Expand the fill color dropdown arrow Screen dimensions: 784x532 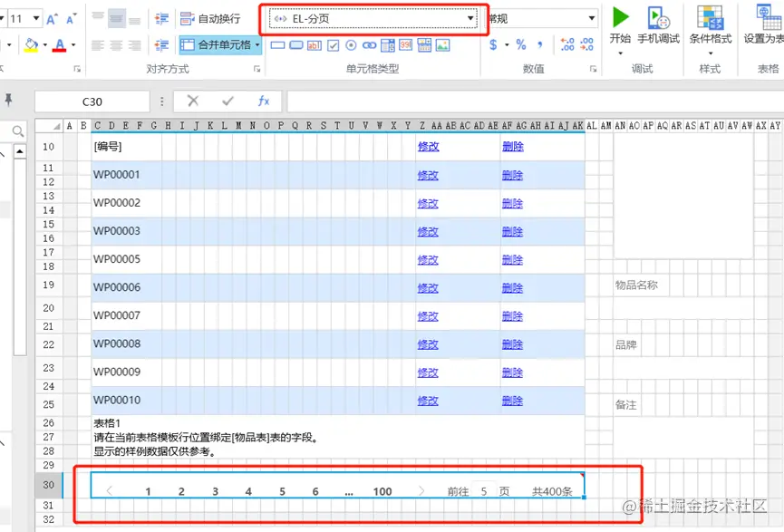pyautogui.click(x=44, y=45)
